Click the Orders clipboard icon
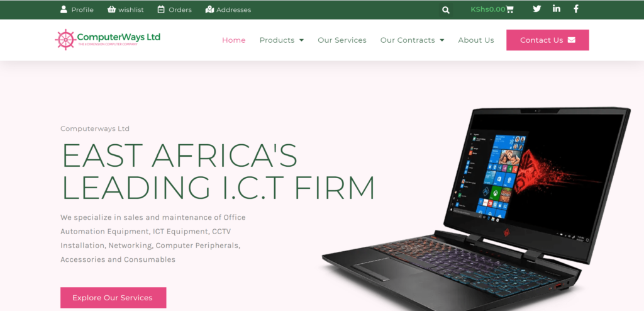 click(161, 9)
